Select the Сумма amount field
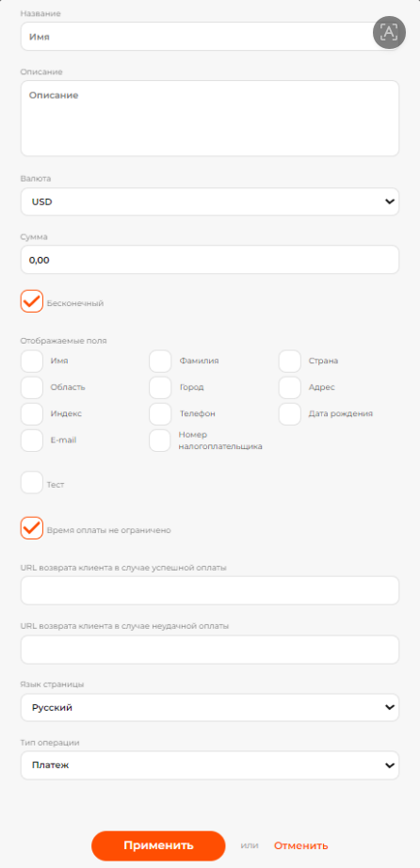 click(x=210, y=260)
